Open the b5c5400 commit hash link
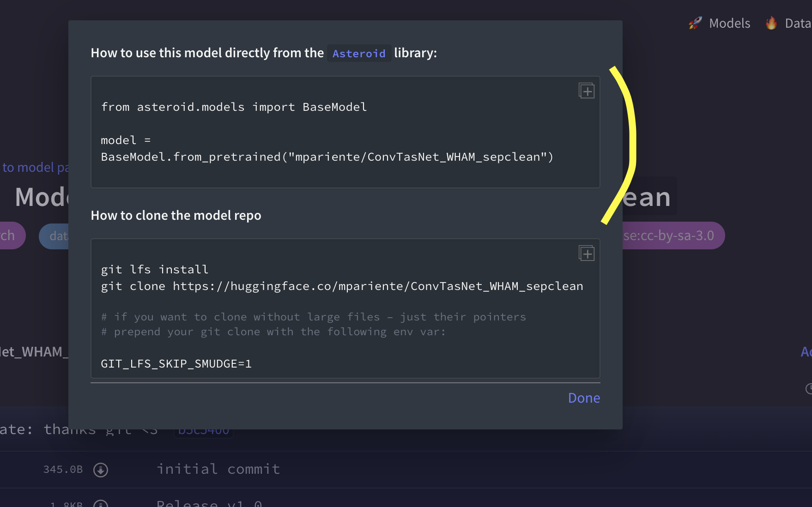Image resolution: width=812 pixels, height=507 pixels. [204, 430]
